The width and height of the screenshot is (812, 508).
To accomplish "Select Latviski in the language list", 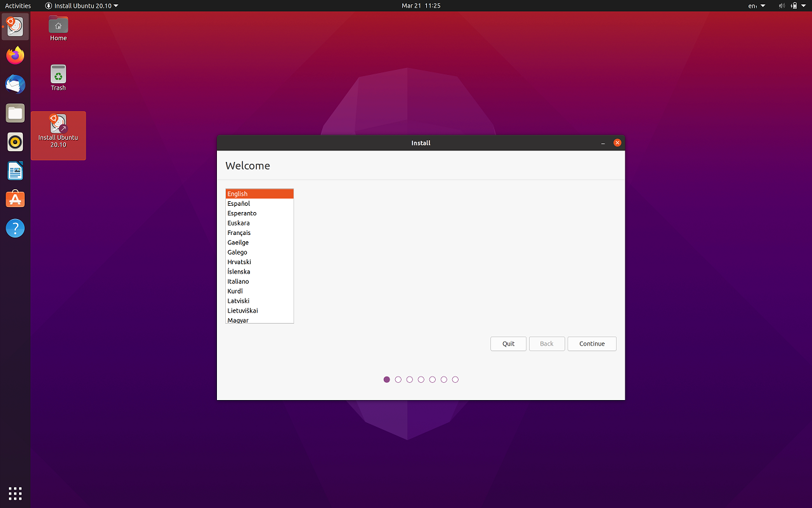I will 259,301.
